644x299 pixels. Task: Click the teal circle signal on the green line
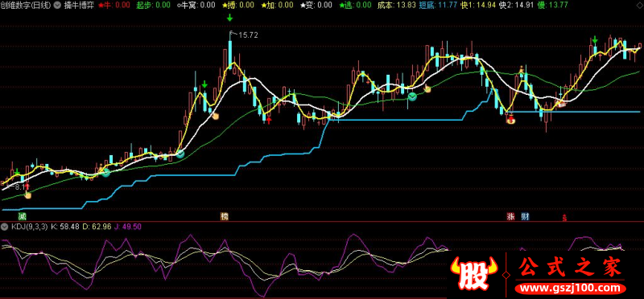(x=412, y=96)
